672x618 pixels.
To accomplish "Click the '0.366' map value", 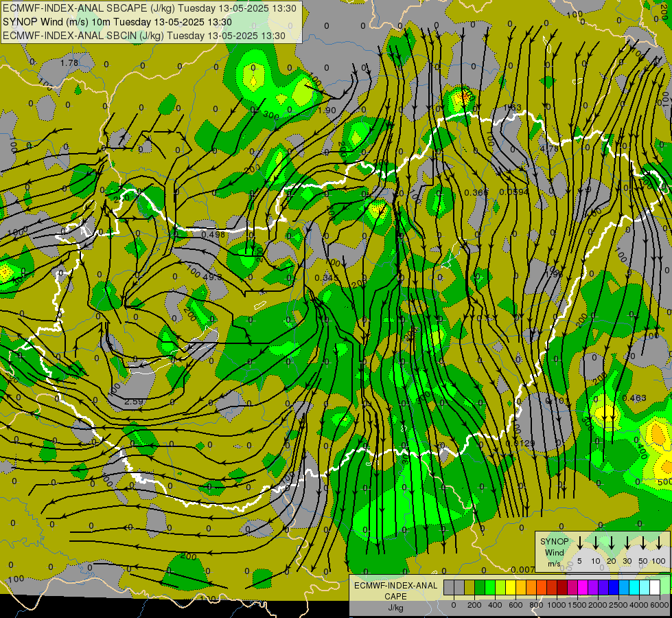I will point(476,192).
